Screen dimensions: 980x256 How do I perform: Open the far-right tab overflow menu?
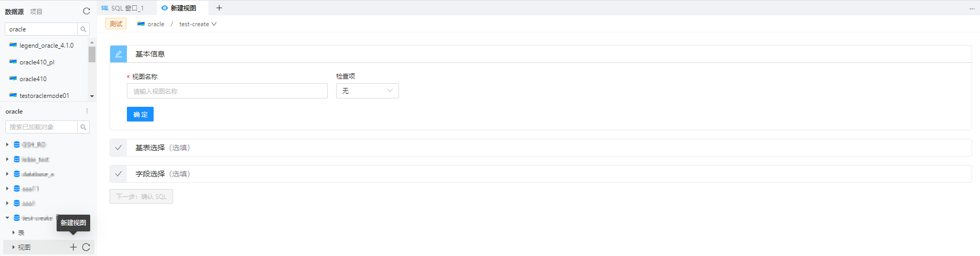click(x=972, y=8)
